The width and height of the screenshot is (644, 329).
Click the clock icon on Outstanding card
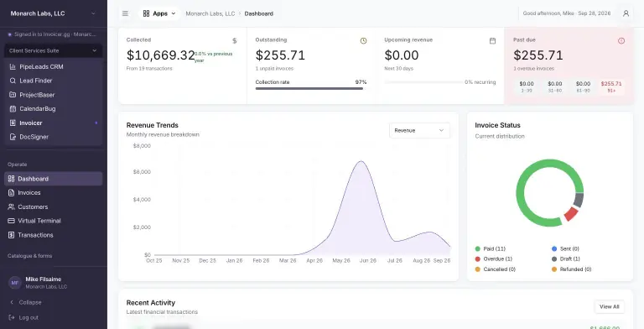[x=363, y=41]
